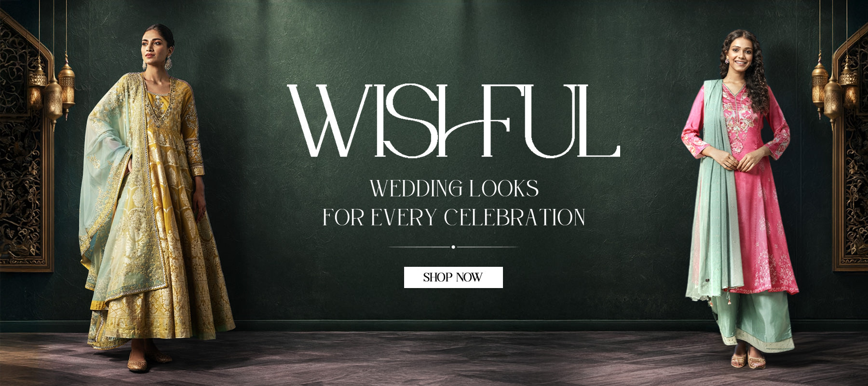Select the WEDDING LOOKS text line
The height and width of the screenshot is (386, 868).
tap(454, 188)
